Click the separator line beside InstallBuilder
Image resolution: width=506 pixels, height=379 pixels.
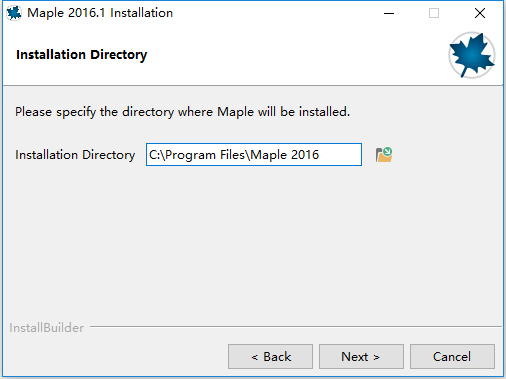pos(296,327)
